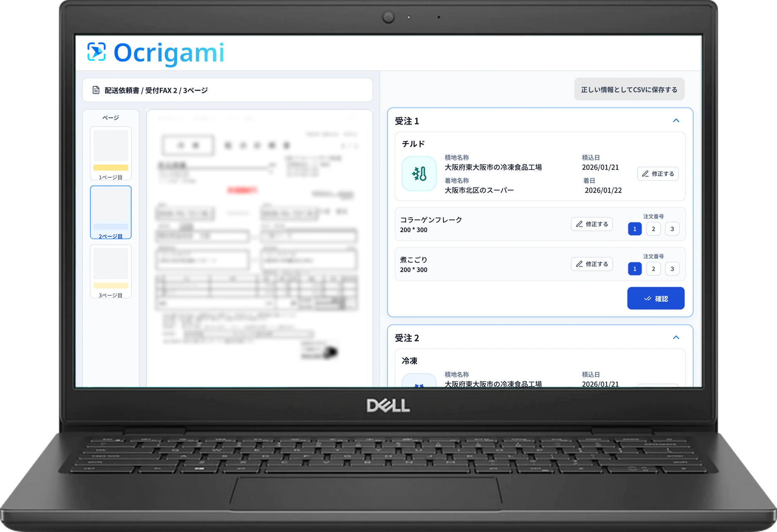The image size is (777, 532).
Task: Open the 2ページ目 thumbnail
Action: click(x=111, y=212)
